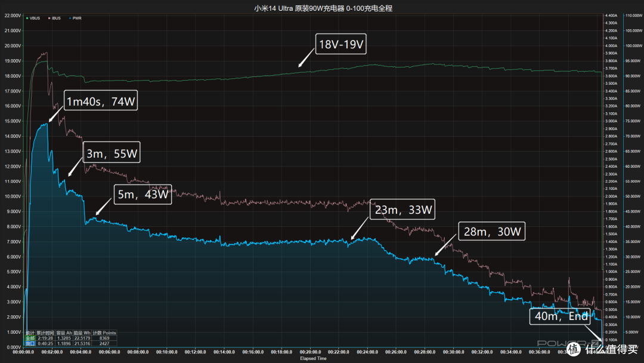Toggle the VBUS series in the legend
This screenshot has height=363, width=644.
pos(33,18)
